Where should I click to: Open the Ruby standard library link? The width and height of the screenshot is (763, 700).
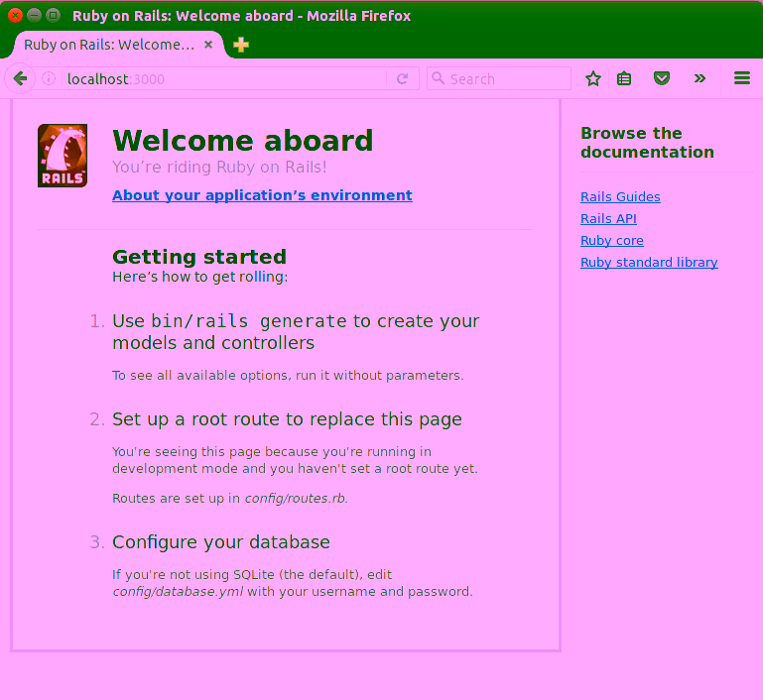click(x=649, y=263)
